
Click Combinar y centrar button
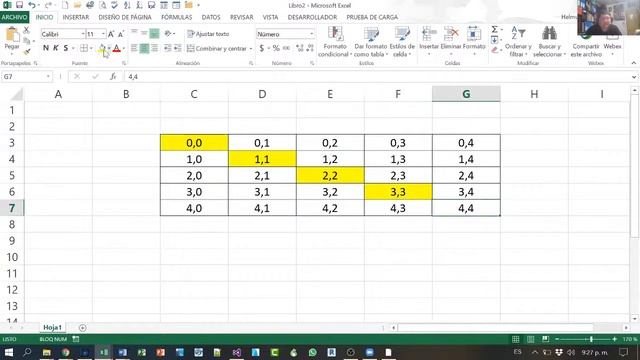tap(217, 49)
